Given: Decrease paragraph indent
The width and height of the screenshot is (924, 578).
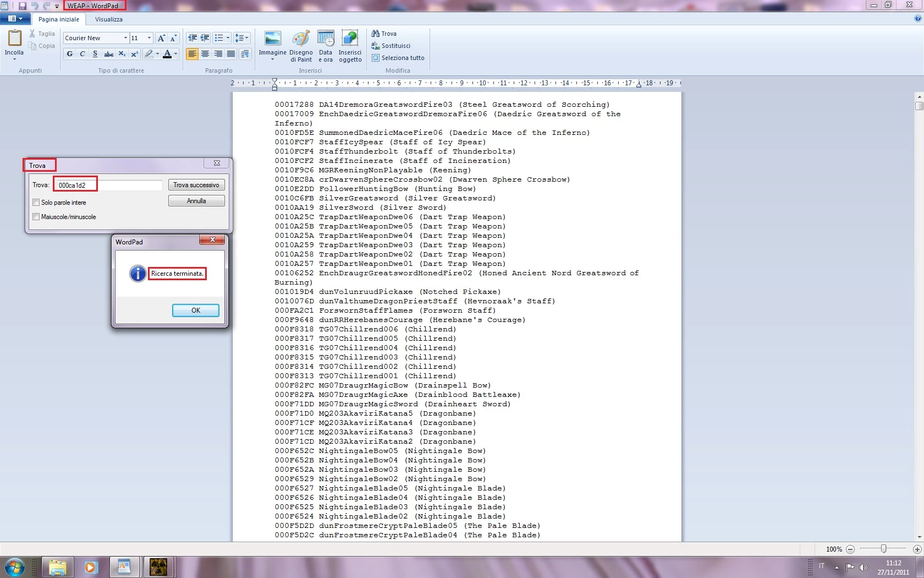Looking at the screenshot, I should (x=193, y=38).
